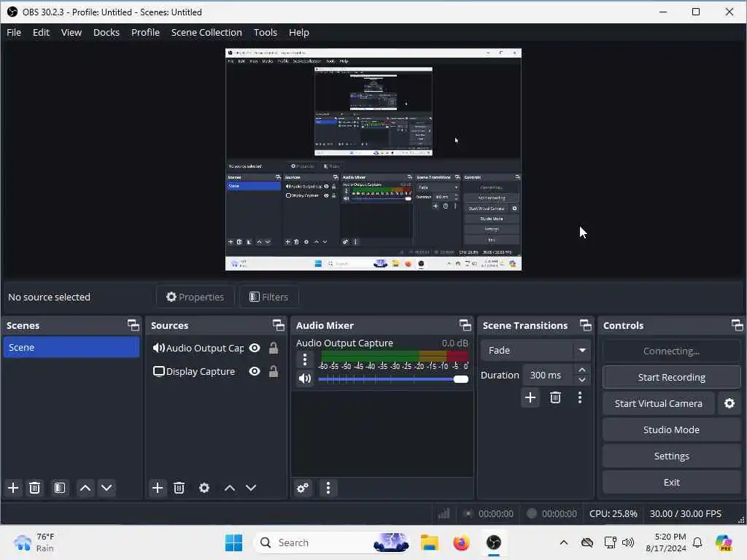Screen dimensions: 747x560
Task: Open Windows Start menu
Action: (233, 542)
